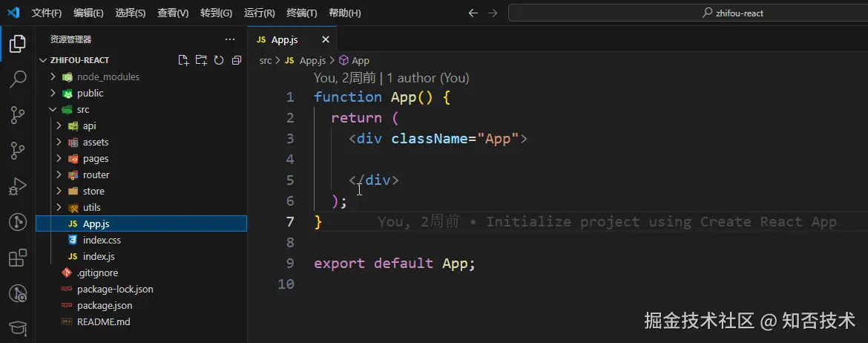Open the 文件(F) menu
Screen dimensions: 868x343
(x=47, y=13)
